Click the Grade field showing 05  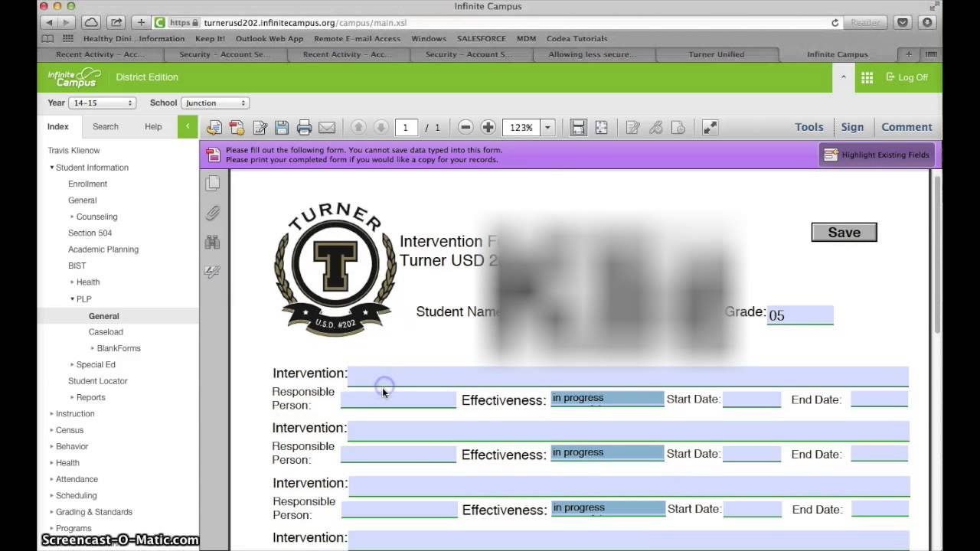point(800,315)
